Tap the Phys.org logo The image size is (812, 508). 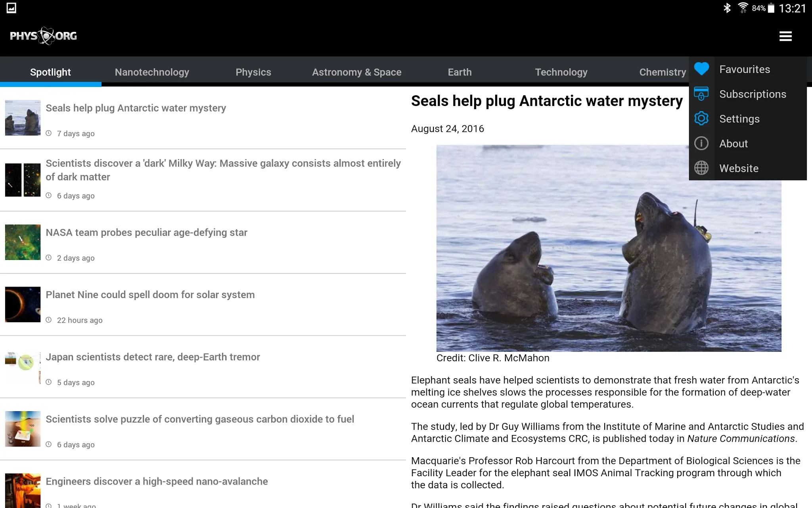point(43,36)
